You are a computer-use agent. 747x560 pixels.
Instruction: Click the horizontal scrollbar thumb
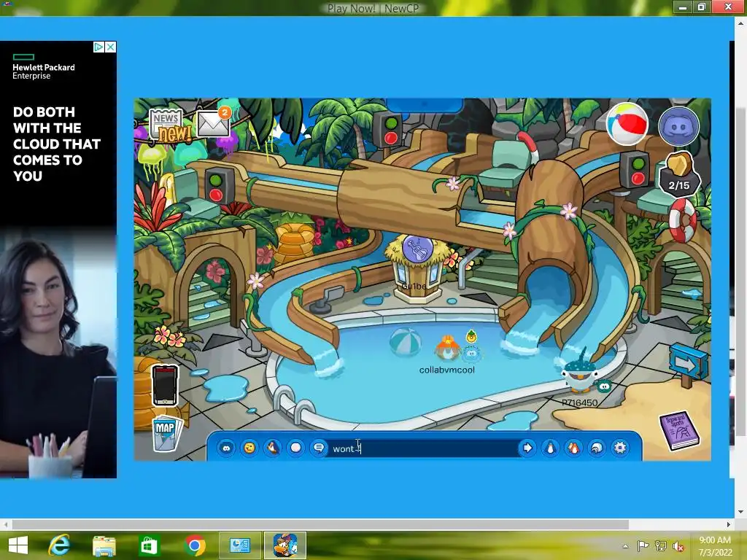(x=320, y=525)
